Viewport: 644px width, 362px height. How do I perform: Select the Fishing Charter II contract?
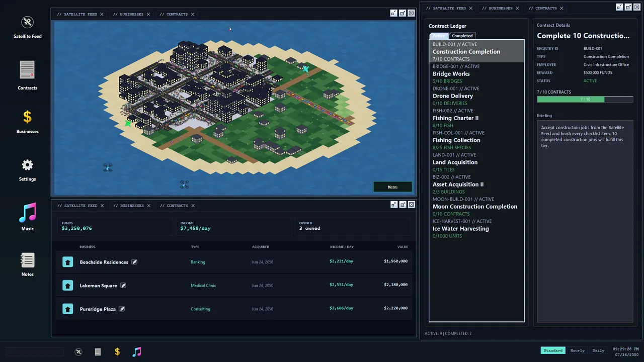[x=476, y=118]
